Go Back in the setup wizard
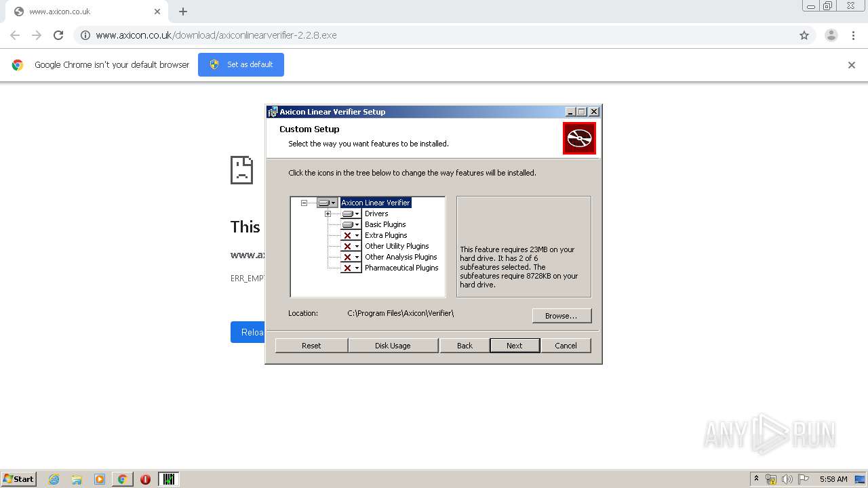The width and height of the screenshot is (868, 488). 465,346
